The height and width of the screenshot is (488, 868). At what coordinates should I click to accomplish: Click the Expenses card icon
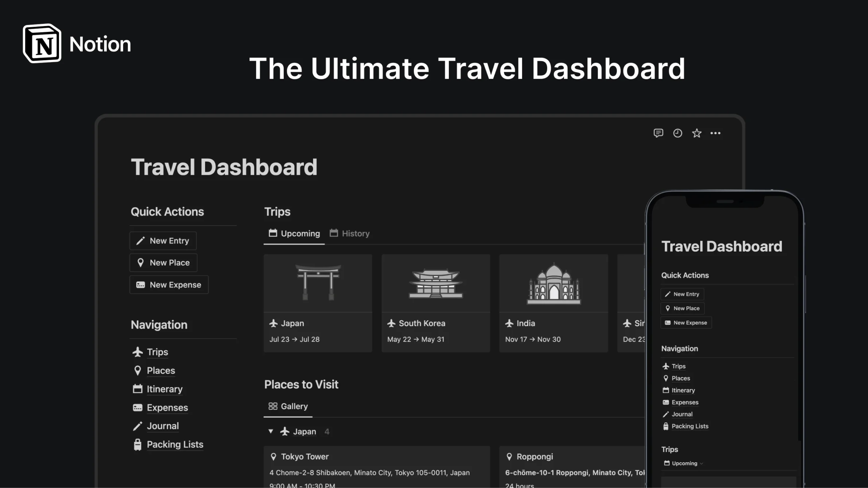pos(138,407)
